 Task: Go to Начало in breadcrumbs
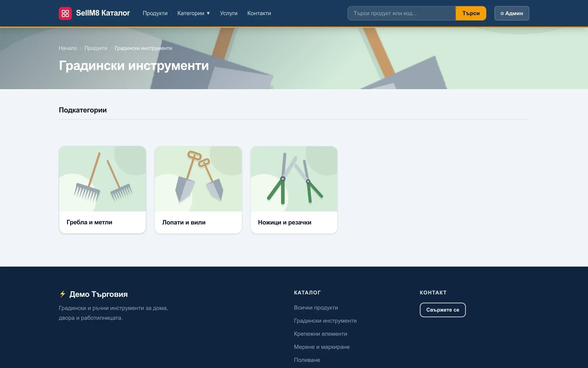(68, 48)
